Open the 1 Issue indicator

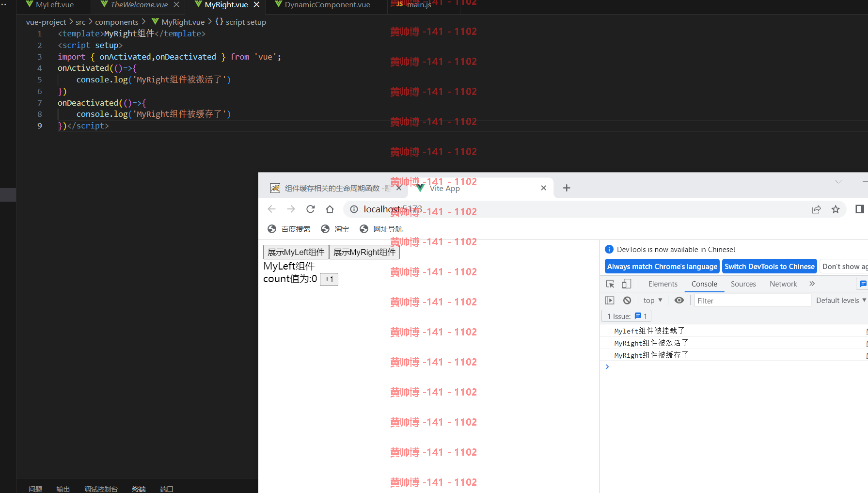pos(627,316)
